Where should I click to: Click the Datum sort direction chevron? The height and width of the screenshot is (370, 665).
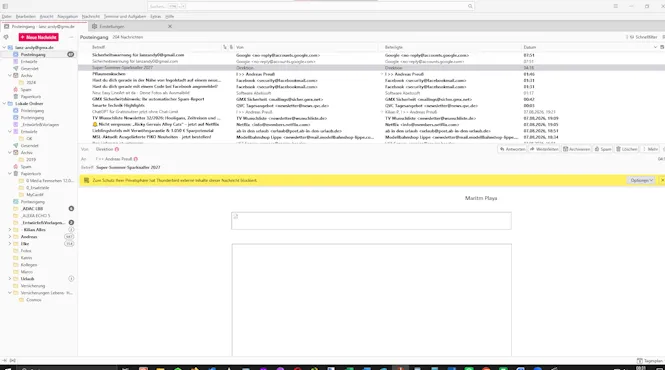655,47
